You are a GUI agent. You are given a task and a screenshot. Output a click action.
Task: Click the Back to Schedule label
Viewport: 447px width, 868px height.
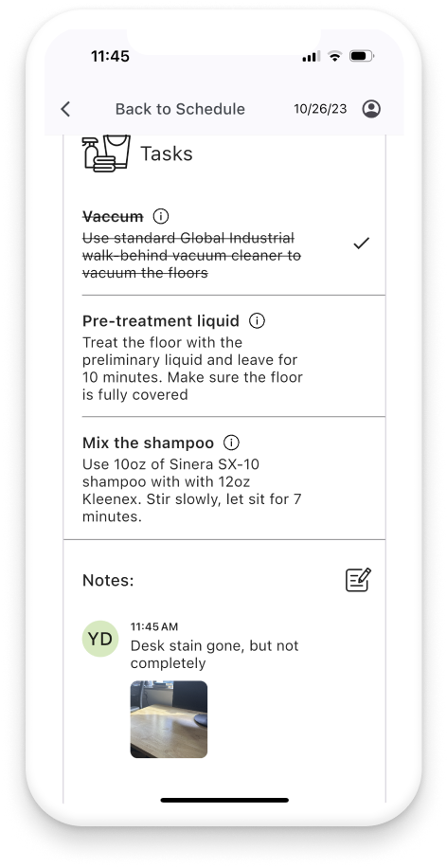tap(180, 109)
